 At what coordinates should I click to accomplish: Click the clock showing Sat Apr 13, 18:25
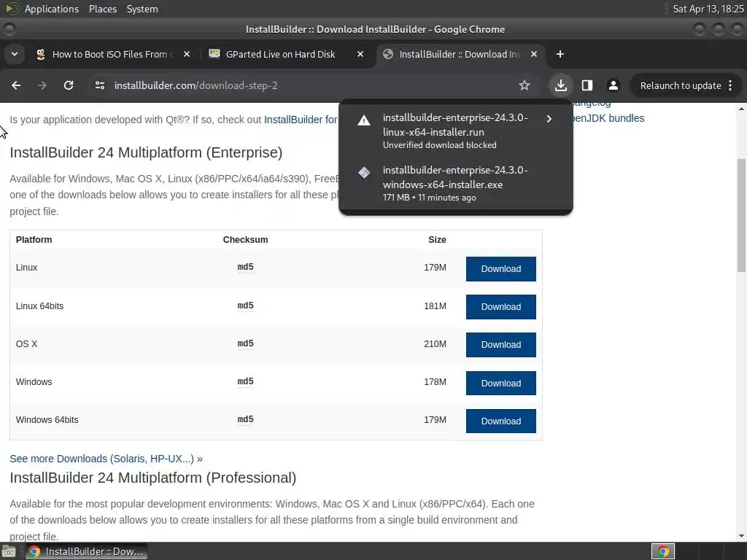tap(708, 9)
